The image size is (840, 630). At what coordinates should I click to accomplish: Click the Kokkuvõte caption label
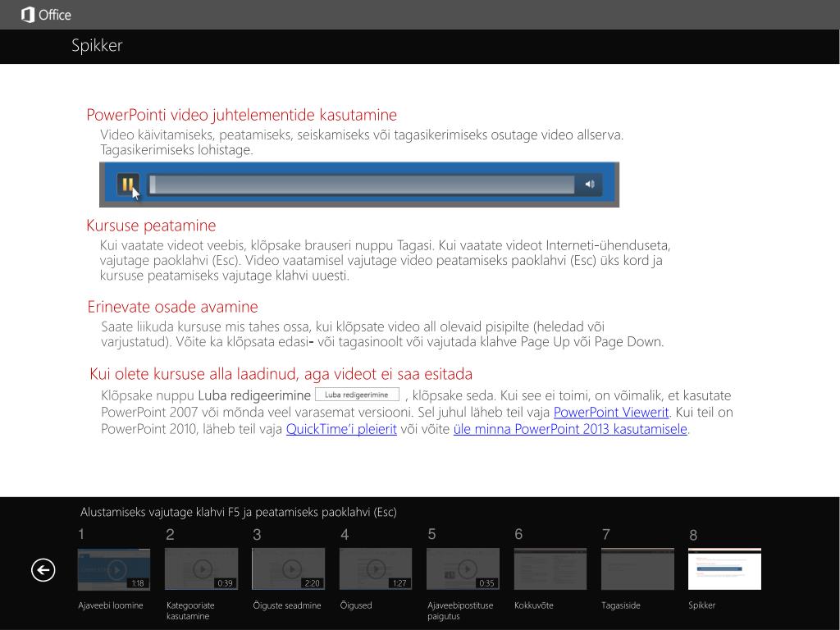(x=533, y=605)
